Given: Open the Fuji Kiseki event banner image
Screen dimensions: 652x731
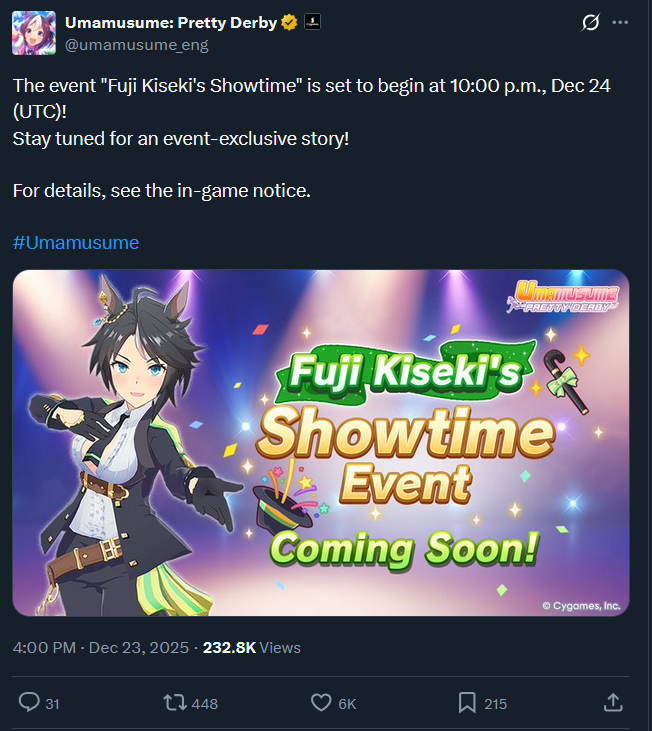Looking at the screenshot, I should tap(321, 443).
